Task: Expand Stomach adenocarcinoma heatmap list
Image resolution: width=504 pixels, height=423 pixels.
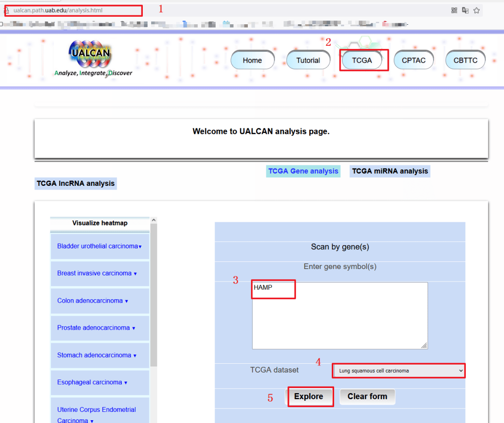Action: [x=100, y=355]
